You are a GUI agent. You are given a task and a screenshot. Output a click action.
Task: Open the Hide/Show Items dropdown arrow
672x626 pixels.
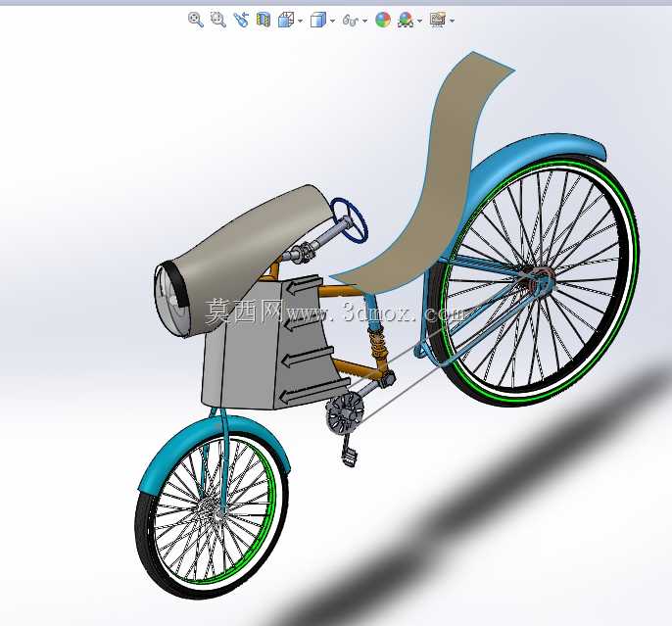pyautogui.click(x=364, y=21)
